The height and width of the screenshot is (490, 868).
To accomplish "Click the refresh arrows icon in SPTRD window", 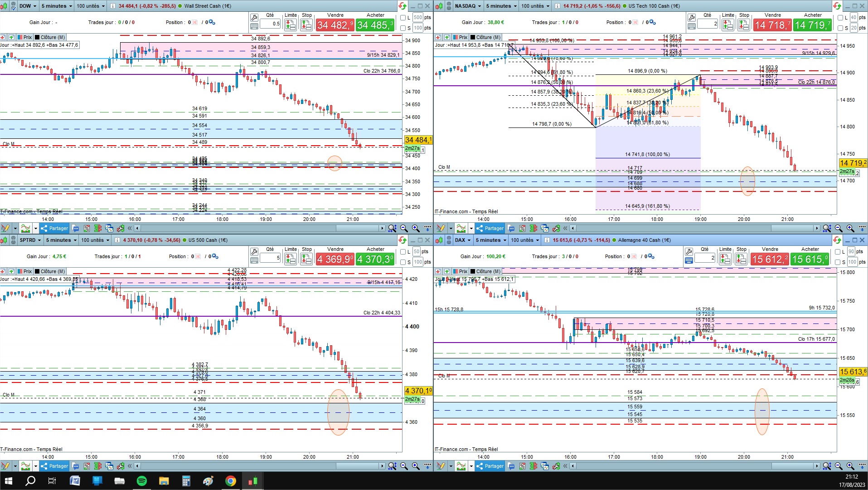I will (x=402, y=240).
